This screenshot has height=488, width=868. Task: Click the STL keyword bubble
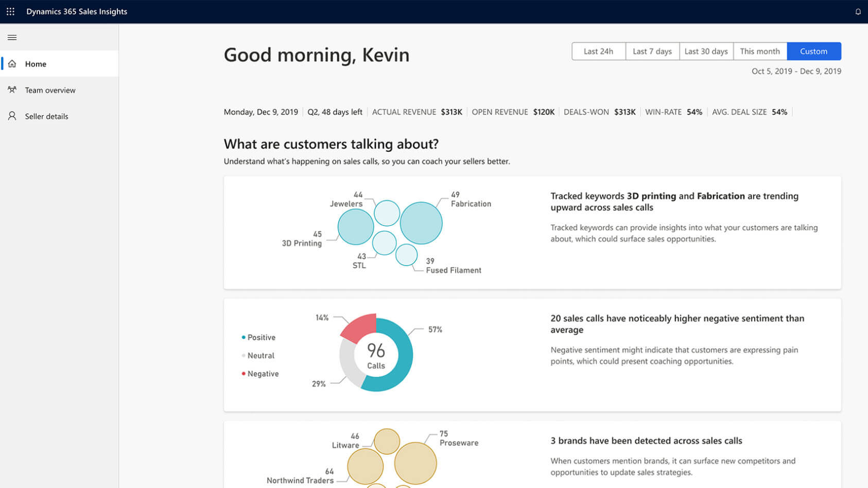click(x=384, y=243)
